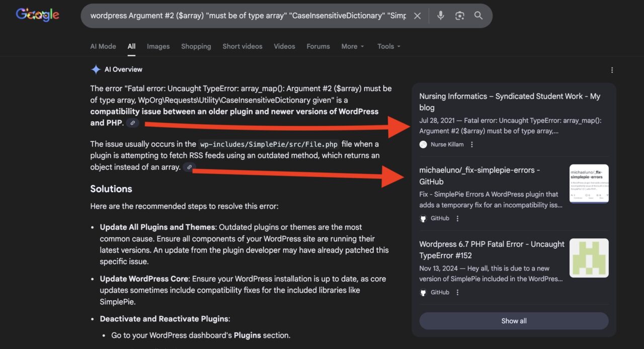Open Nursing Informatics Syndicated Student Work result
Viewport: 644px width, 349px height.
point(509,102)
